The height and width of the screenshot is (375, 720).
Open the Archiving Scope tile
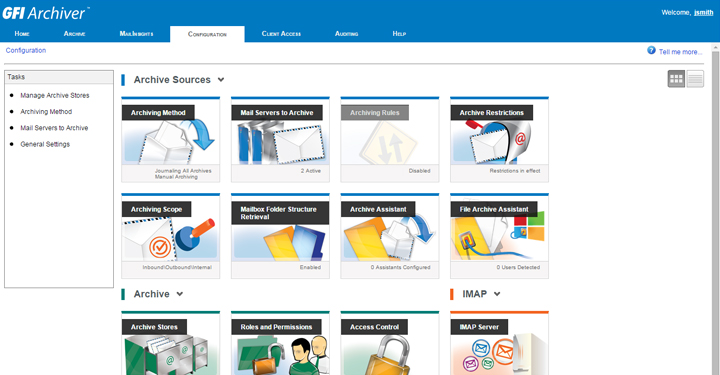click(x=170, y=236)
